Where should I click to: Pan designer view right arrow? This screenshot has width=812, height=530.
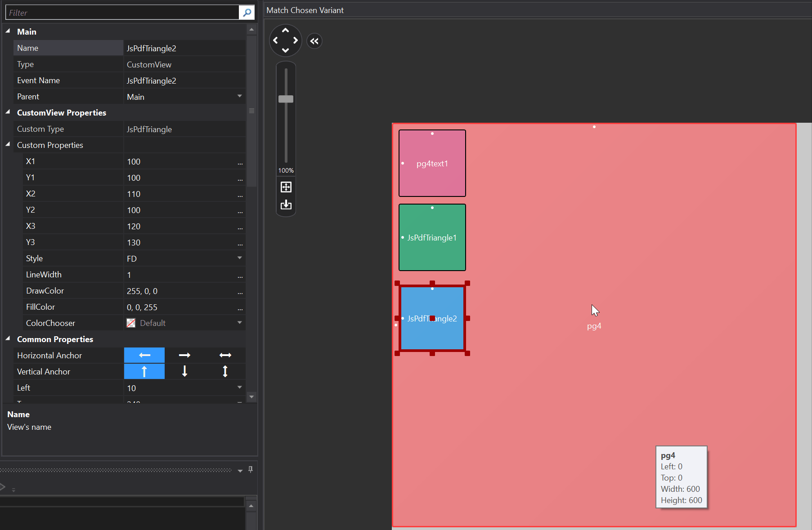[296, 40]
